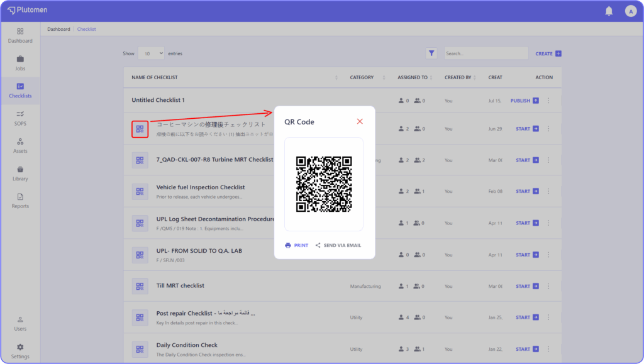The width and height of the screenshot is (644, 364).
Task: Go to Dashboard in sidebar
Action: (20, 36)
